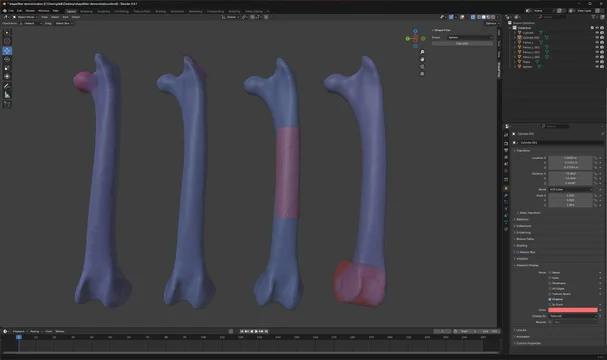Click the Playback menu in timeline

[x=20, y=331]
